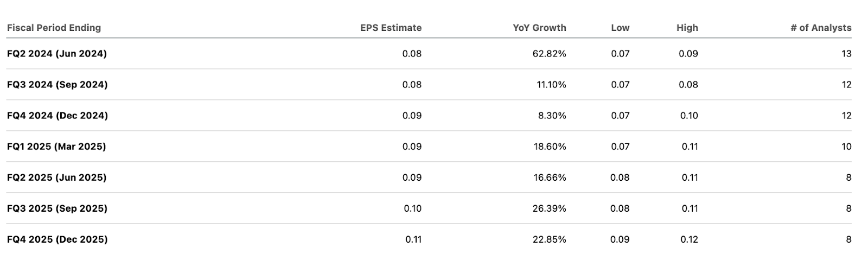Click the 22.85% YoY growth value
868x266 pixels.
(549, 239)
